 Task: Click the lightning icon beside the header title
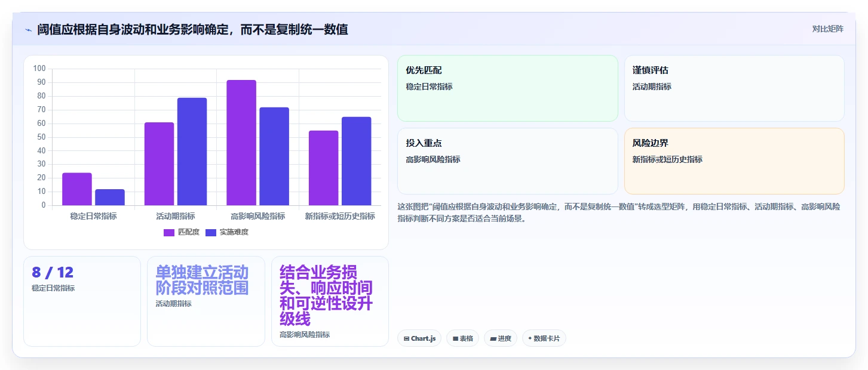tap(28, 29)
